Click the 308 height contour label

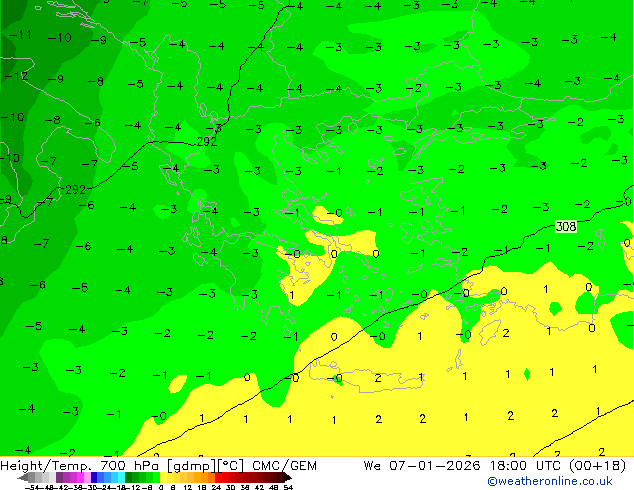(x=566, y=226)
